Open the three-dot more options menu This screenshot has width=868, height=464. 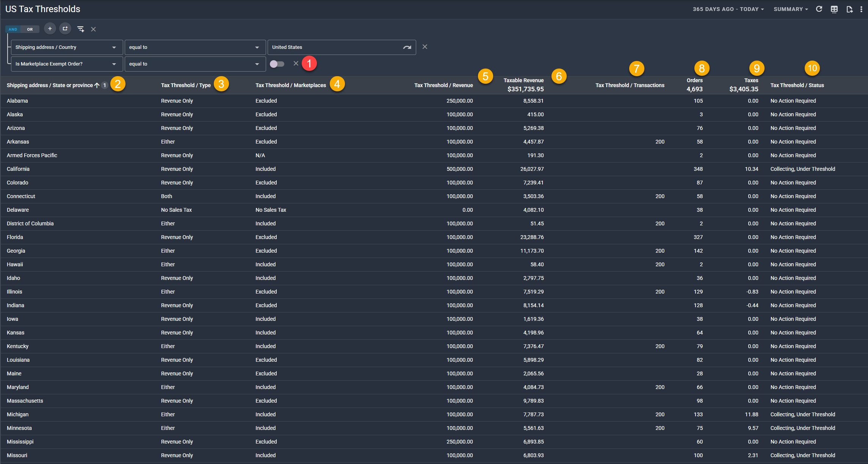click(x=861, y=9)
